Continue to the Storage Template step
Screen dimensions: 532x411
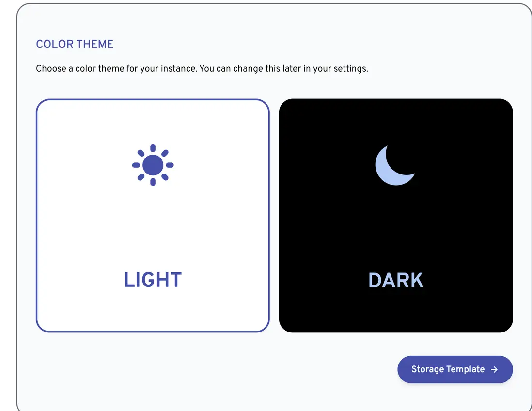(x=454, y=369)
